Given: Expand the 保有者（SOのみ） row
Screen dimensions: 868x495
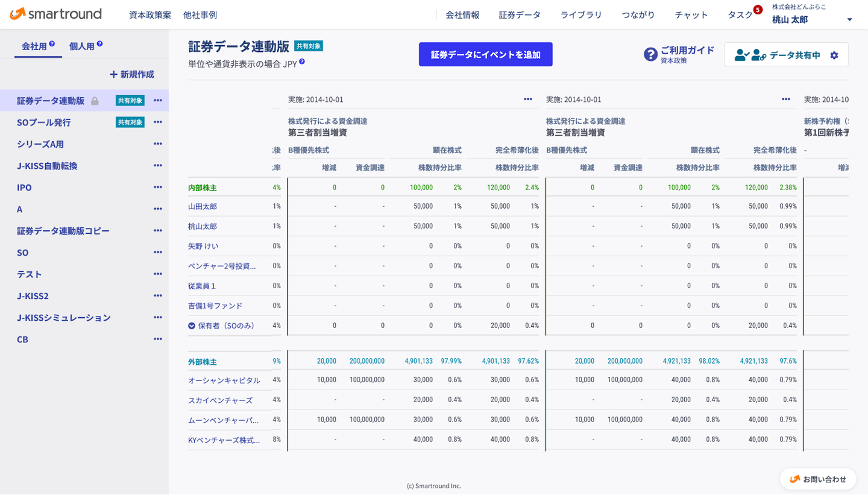Looking at the screenshot, I should coord(192,326).
